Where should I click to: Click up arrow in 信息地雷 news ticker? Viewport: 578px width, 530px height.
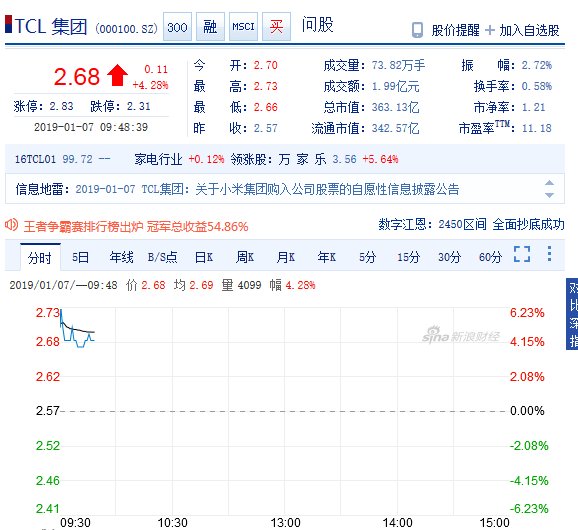tap(549, 183)
